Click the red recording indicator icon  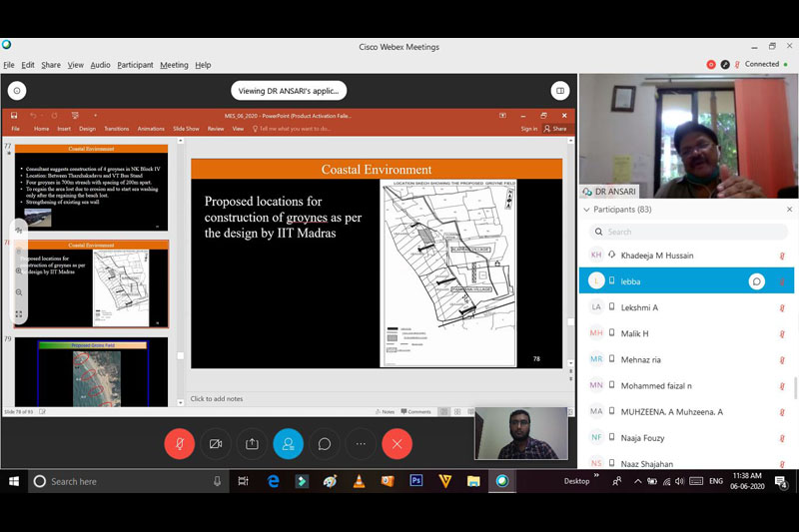click(711, 64)
